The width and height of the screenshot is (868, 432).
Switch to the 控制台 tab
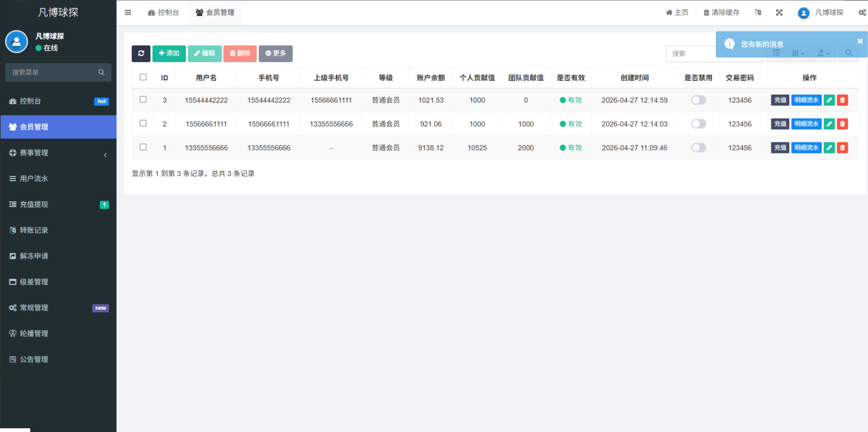tap(163, 12)
